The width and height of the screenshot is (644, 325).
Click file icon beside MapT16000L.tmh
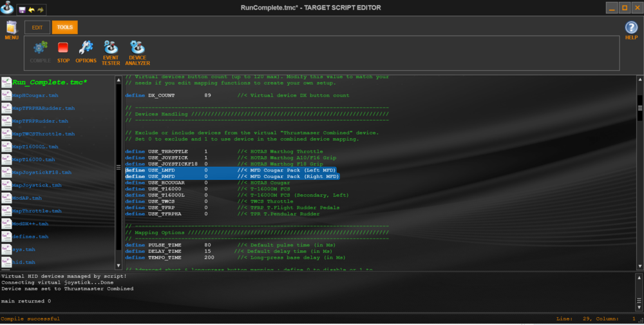tap(6, 146)
